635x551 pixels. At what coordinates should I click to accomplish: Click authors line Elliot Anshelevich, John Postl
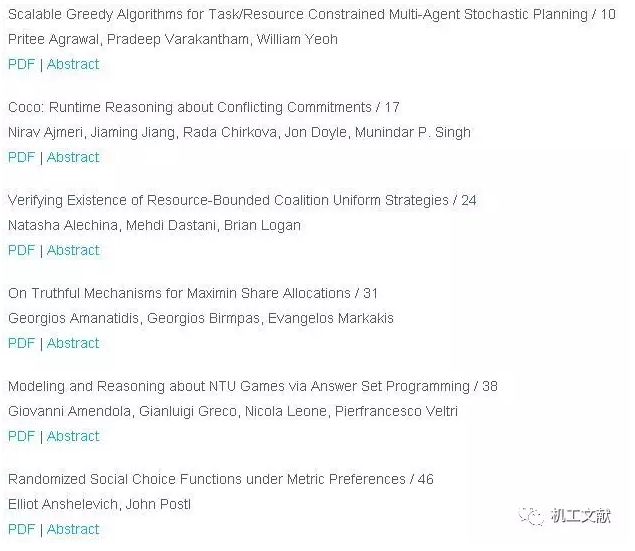point(99,504)
